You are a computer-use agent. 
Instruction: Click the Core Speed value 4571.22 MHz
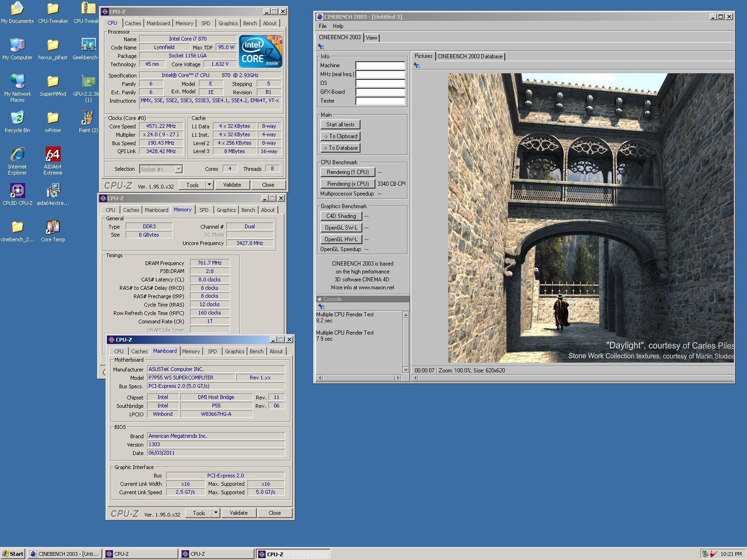161,126
